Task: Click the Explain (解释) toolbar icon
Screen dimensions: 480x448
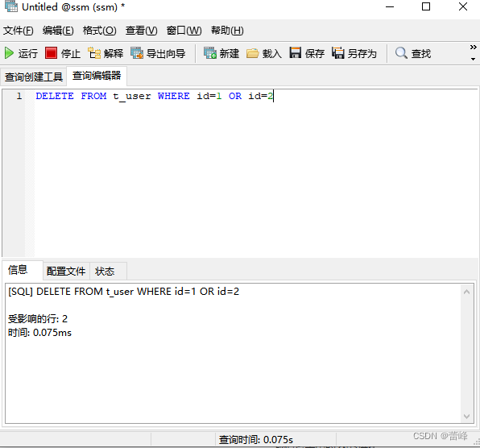Action: tap(94, 53)
